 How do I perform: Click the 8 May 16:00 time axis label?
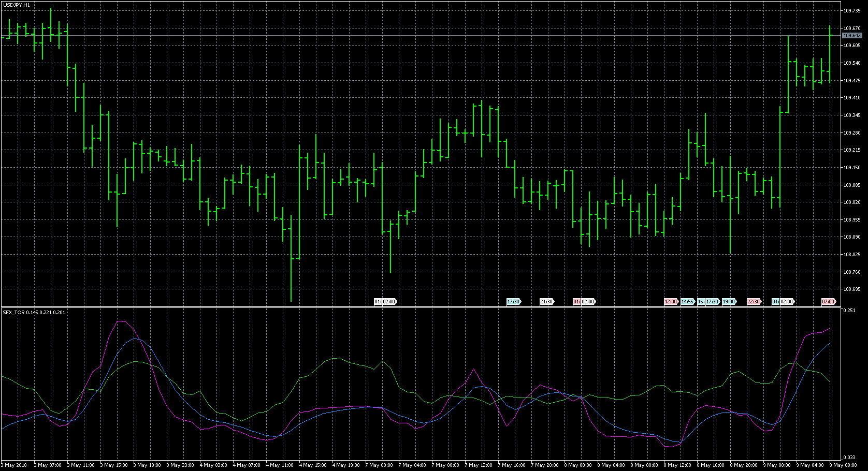(x=711, y=465)
